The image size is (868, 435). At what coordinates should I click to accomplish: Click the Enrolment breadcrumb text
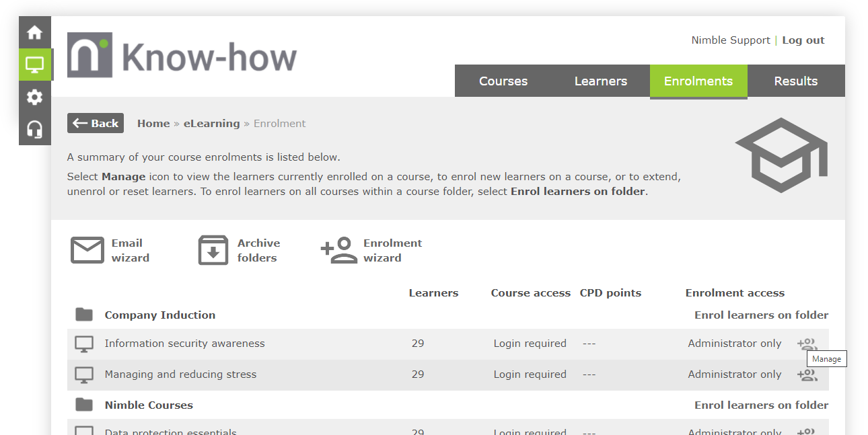[x=279, y=124]
